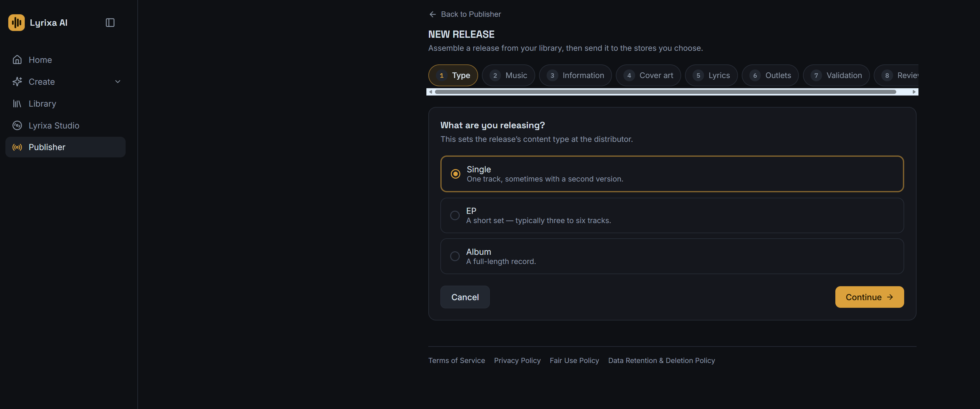Click the back arrow icon near Back to Publisher

pyautogui.click(x=432, y=14)
